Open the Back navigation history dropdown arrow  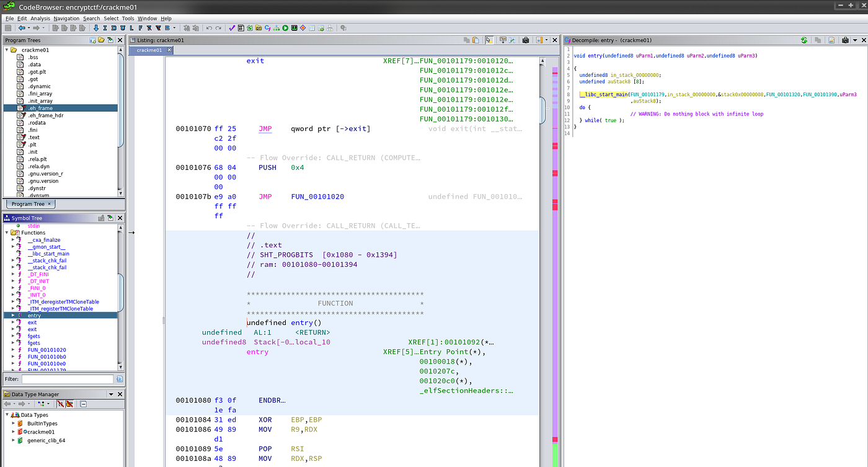tap(29, 28)
